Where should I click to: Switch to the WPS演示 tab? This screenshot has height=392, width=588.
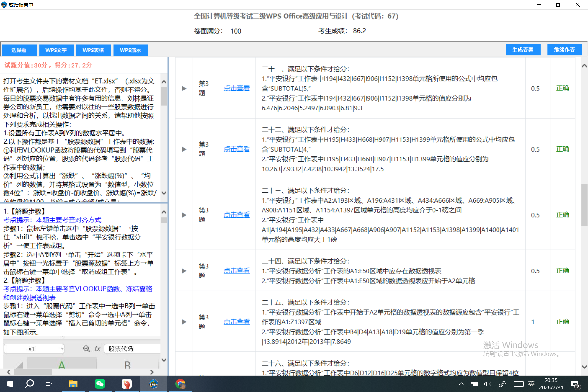[x=131, y=50]
